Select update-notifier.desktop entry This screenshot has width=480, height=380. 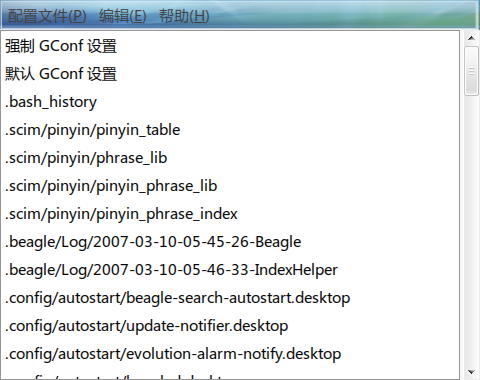230,326
